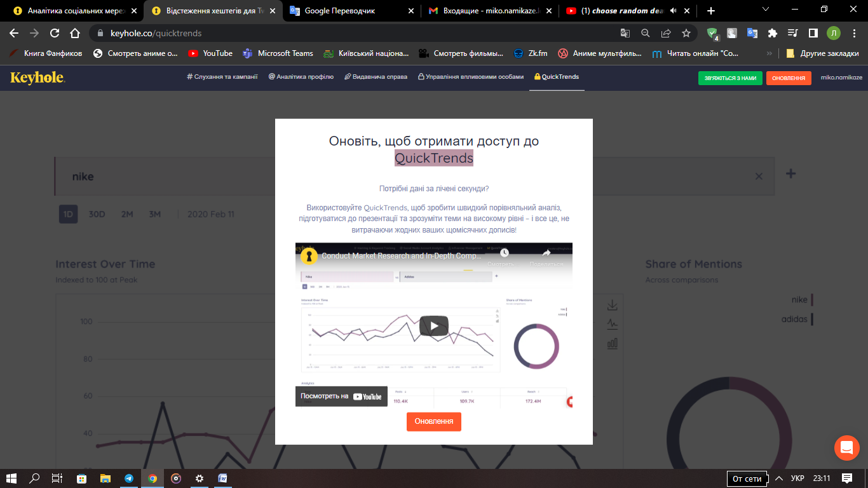Select the 30D time range
Screen dimensions: 868x488
[x=97, y=214]
